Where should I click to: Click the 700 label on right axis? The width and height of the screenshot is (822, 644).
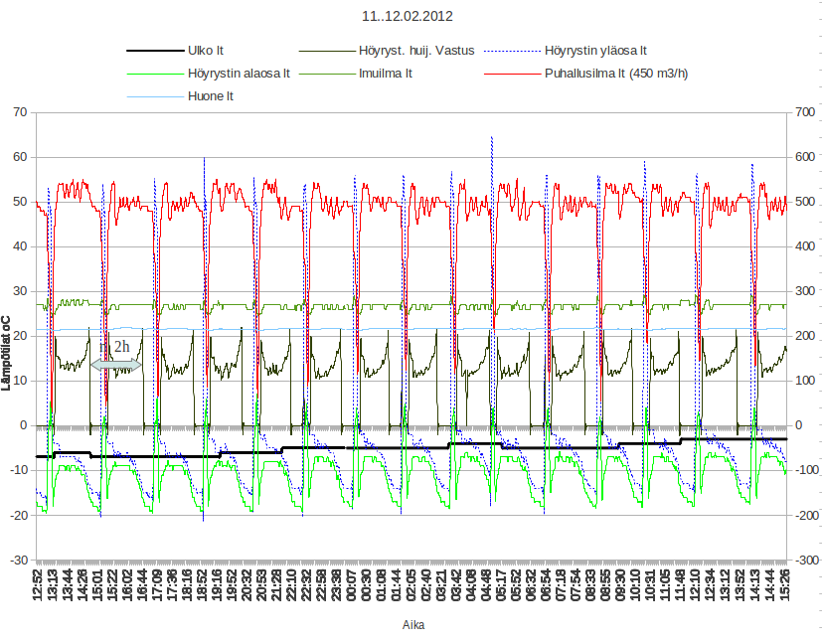click(801, 112)
